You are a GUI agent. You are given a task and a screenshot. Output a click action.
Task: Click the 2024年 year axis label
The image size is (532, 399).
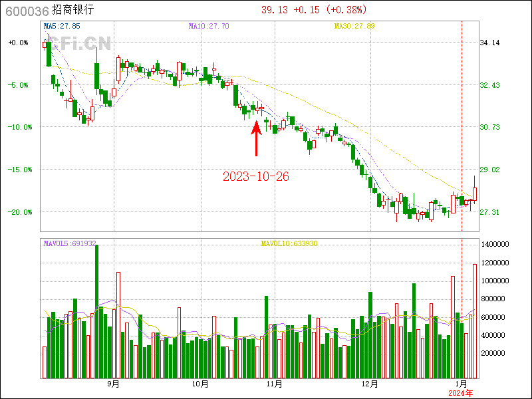pyautogui.click(x=462, y=393)
